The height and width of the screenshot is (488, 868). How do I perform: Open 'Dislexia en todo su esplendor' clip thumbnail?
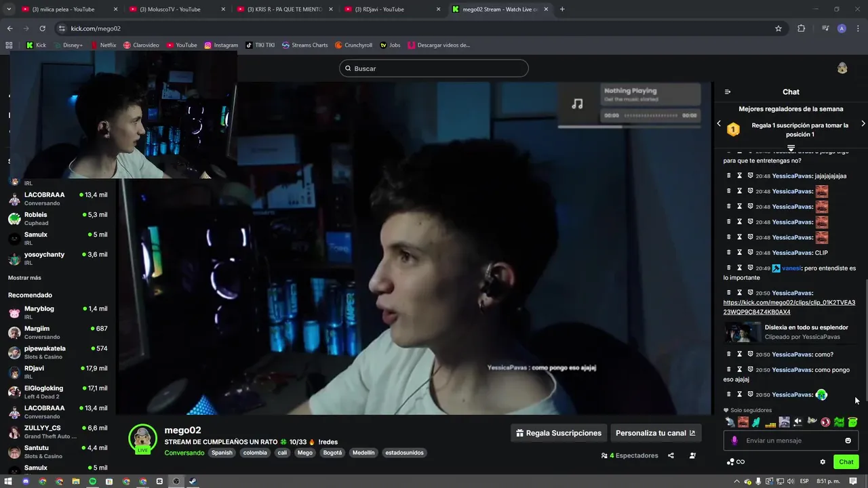[743, 332]
